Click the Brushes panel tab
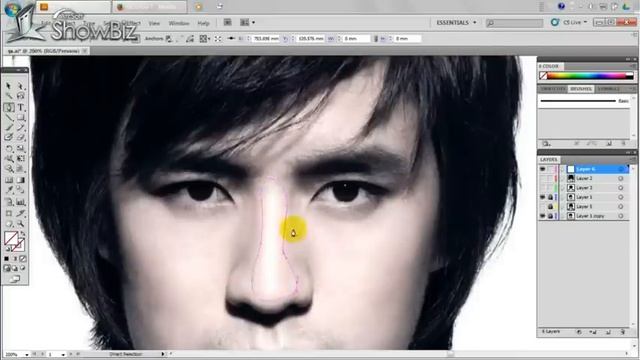Viewport: 640px width, 360px height. tap(581, 89)
